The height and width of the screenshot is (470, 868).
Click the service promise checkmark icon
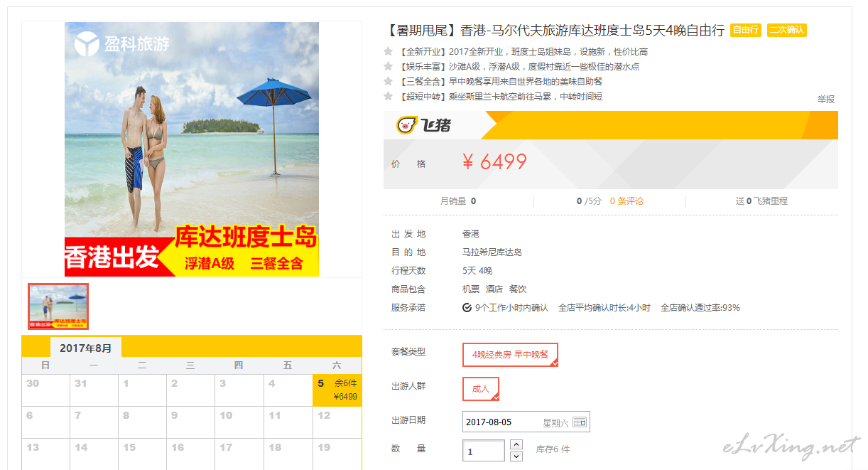(x=467, y=308)
